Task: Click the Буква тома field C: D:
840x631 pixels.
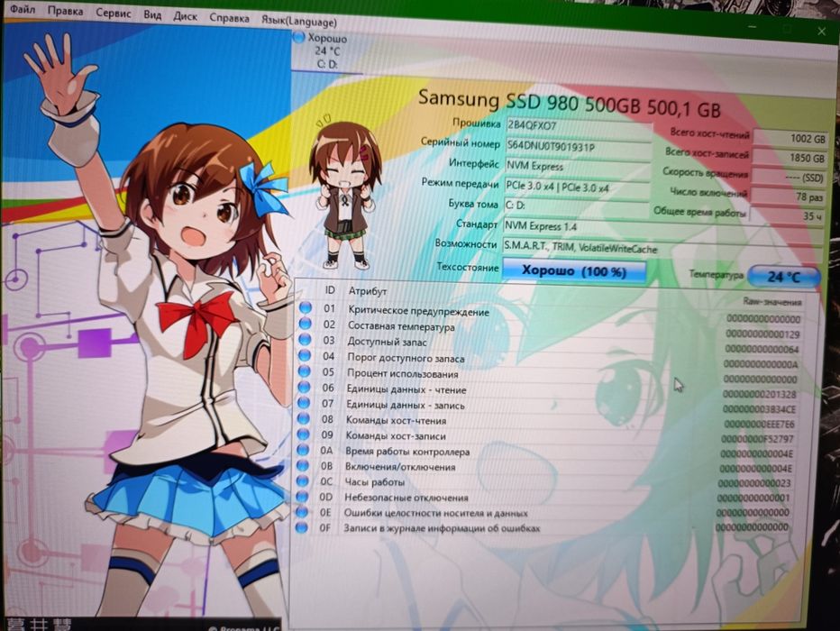Action: coord(576,206)
